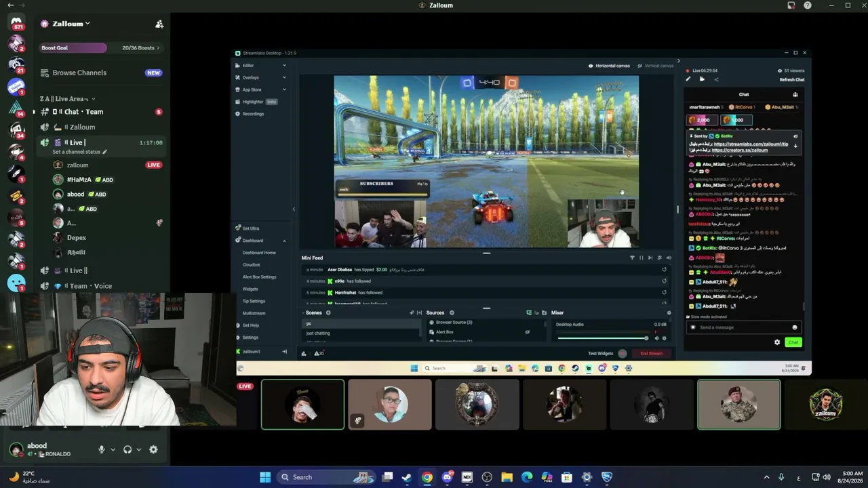The height and width of the screenshot is (488, 868).
Task: Select the just chatting scene
Action: point(362,333)
